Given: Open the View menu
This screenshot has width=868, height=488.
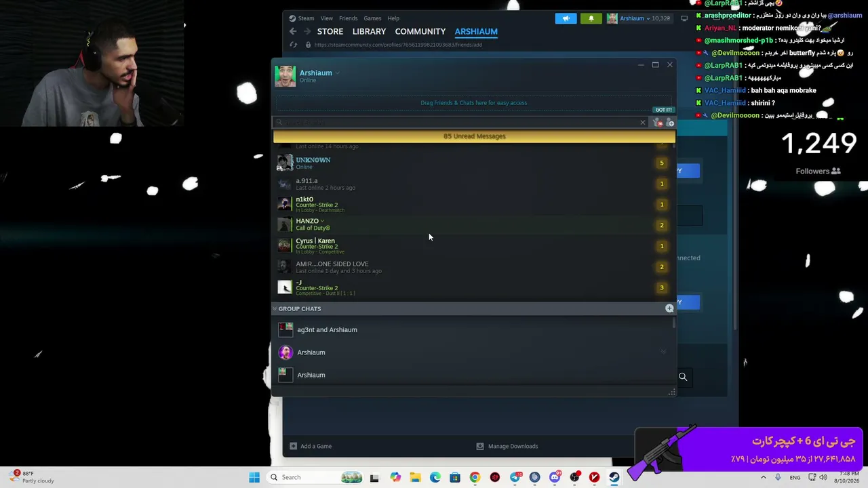Looking at the screenshot, I should 327,18.
